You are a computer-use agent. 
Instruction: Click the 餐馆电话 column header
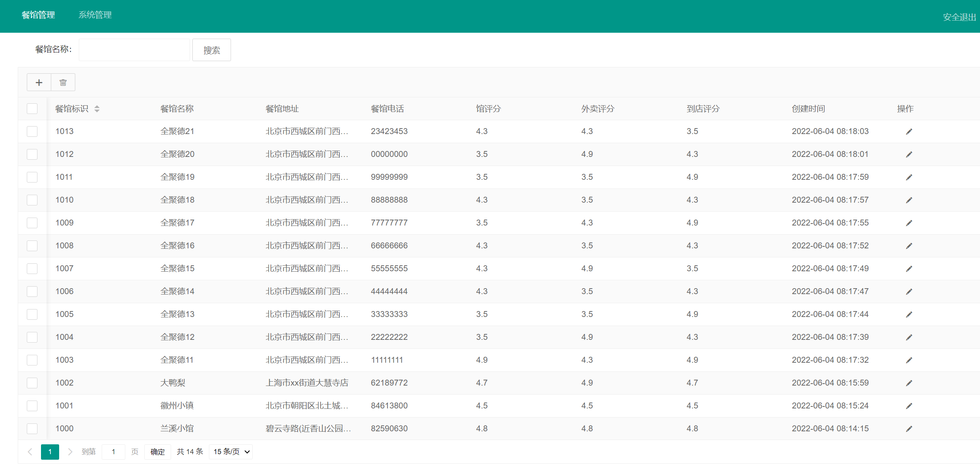pyautogui.click(x=388, y=109)
